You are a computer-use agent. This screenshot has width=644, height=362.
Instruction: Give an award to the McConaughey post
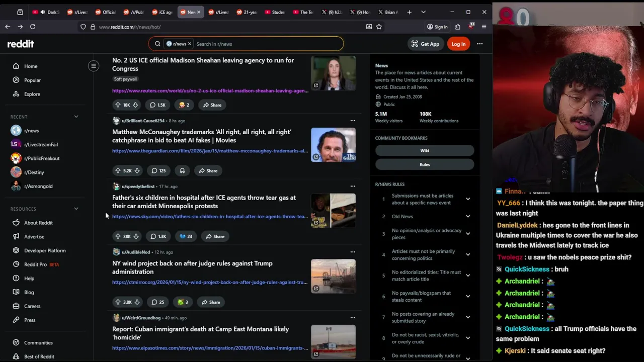pyautogui.click(x=182, y=171)
